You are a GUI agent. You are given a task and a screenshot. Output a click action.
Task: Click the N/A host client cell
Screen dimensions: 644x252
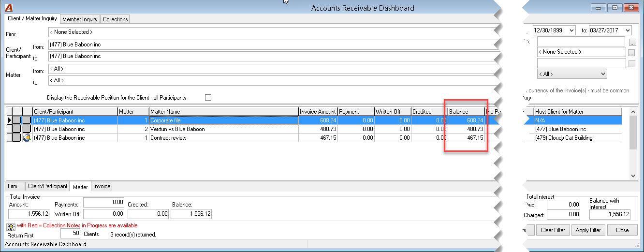[577, 120]
